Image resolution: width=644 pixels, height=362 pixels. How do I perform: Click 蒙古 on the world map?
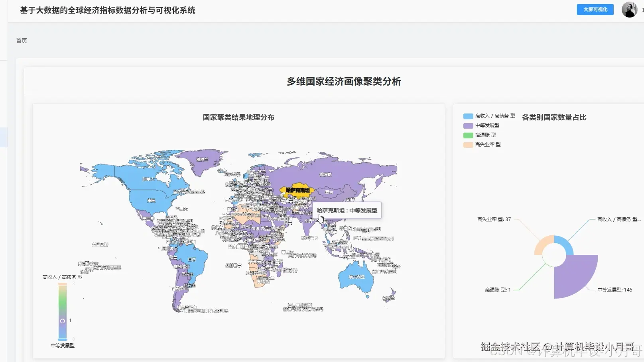(x=329, y=192)
